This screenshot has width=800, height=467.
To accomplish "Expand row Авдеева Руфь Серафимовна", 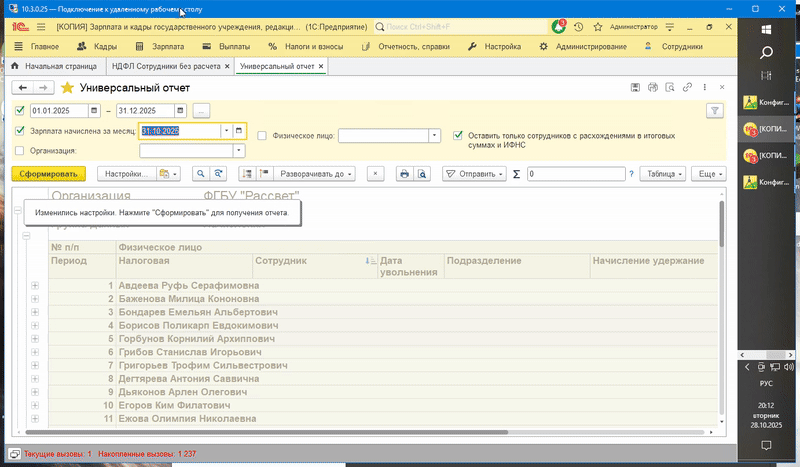I will coord(35,285).
